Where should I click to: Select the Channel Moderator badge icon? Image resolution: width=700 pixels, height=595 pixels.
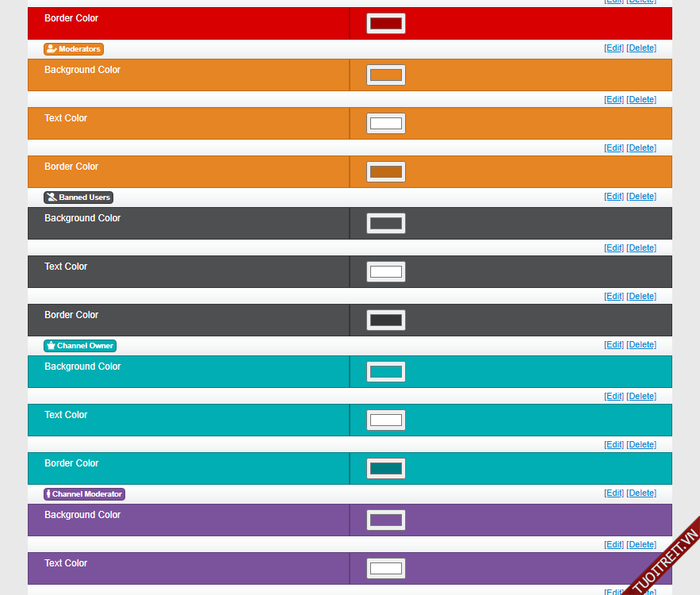[x=84, y=494]
